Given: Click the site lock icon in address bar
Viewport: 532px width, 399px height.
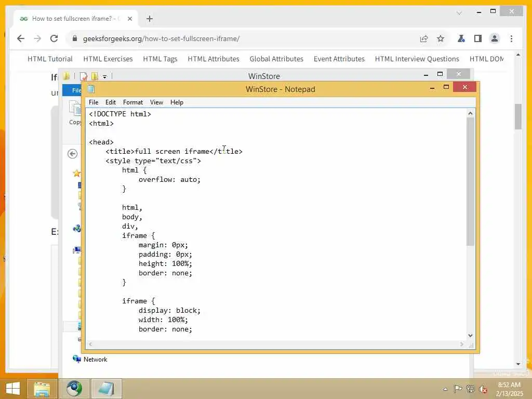Looking at the screenshot, I should click(75, 38).
